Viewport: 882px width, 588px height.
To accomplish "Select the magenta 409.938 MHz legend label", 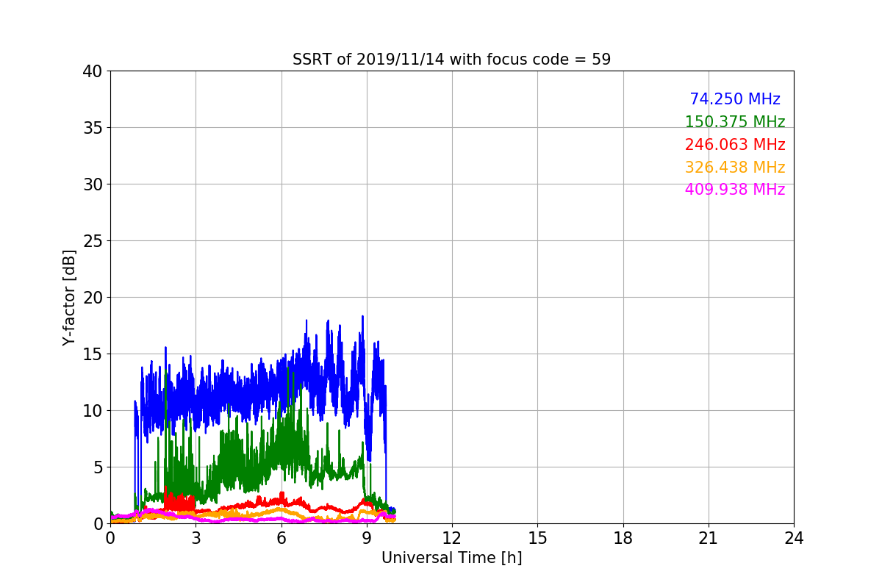I will [735, 190].
